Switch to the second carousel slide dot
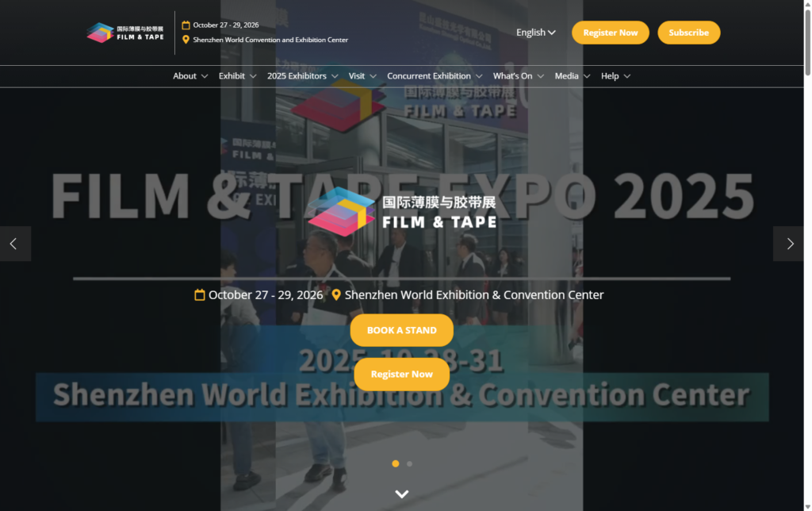The height and width of the screenshot is (511, 812). 409,463
